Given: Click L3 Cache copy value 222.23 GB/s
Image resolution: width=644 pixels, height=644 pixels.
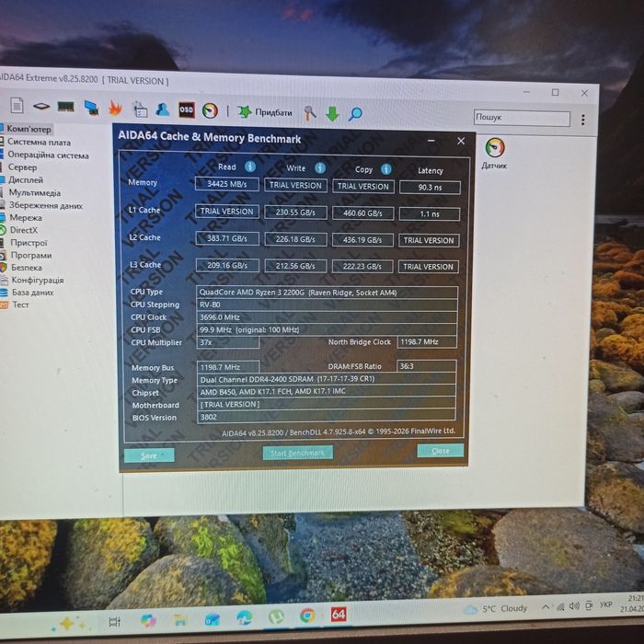Looking at the screenshot, I should (362, 266).
